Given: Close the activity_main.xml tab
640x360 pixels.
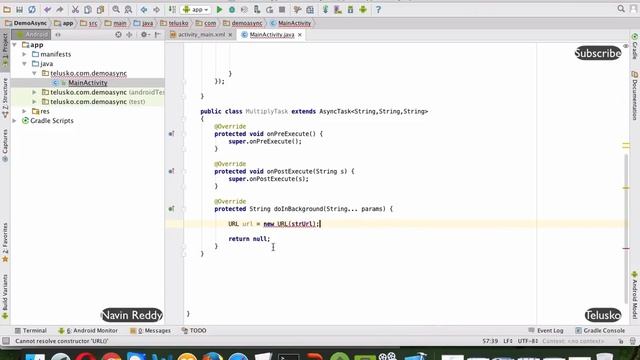Looking at the screenshot, I should tap(230, 35).
